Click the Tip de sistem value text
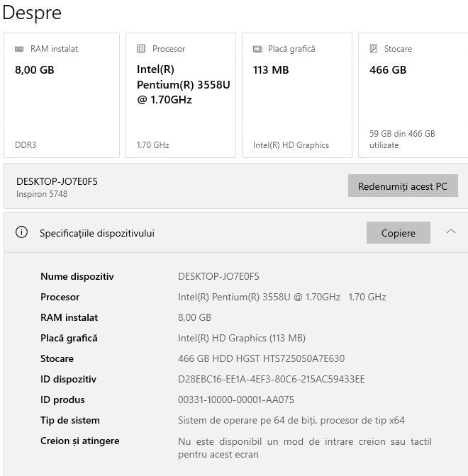This screenshot has height=476, width=468. (291, 421)
